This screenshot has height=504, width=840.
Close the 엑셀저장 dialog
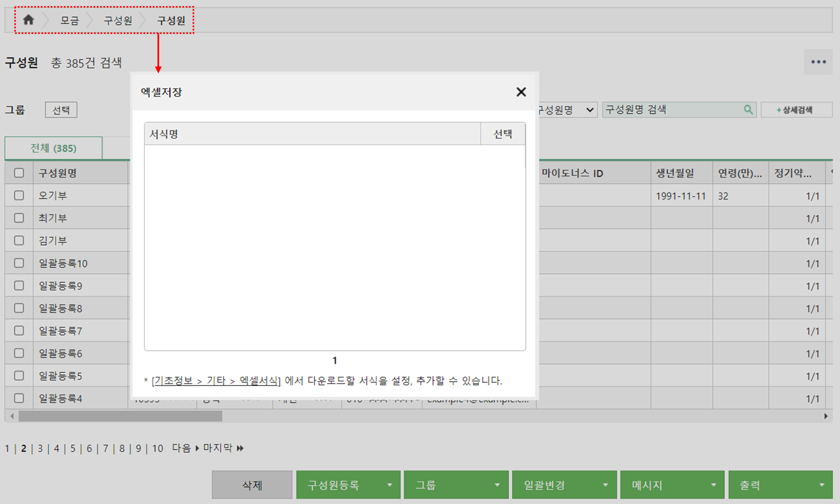(521, 92)
